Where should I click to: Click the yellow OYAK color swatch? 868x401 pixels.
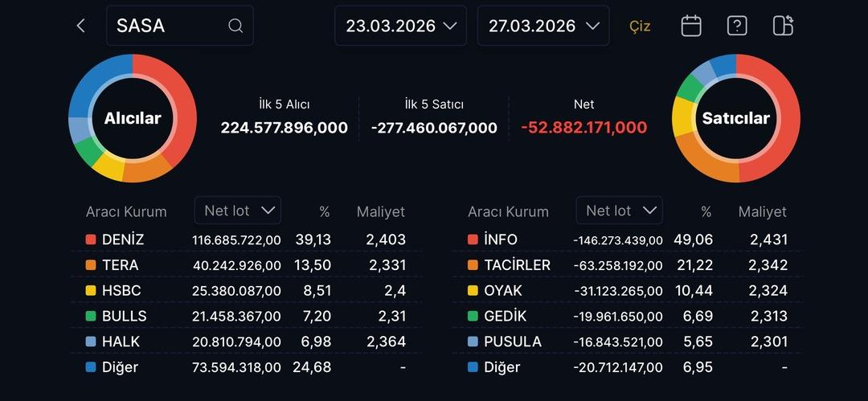473,290
